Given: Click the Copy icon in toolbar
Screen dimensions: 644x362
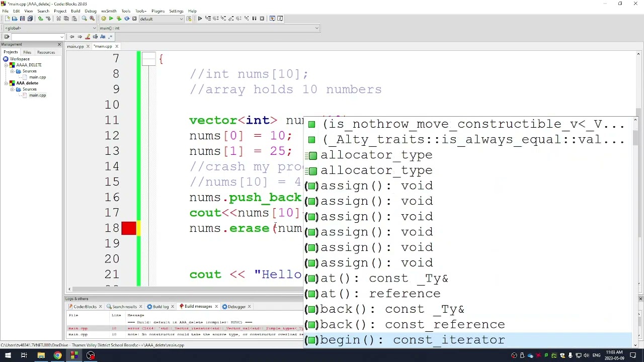Looking at the screenshot, I should tap(66, 19).
